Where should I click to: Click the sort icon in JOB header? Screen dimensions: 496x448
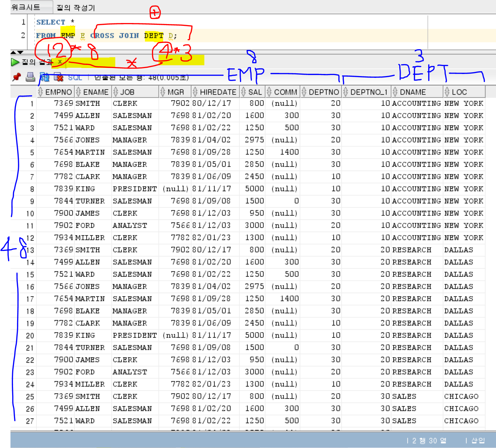(x=116, y=92)
